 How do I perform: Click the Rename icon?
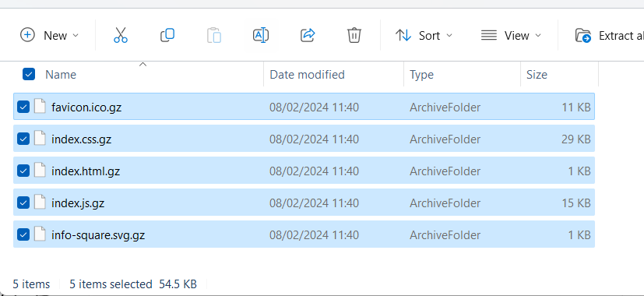(261, 35)
